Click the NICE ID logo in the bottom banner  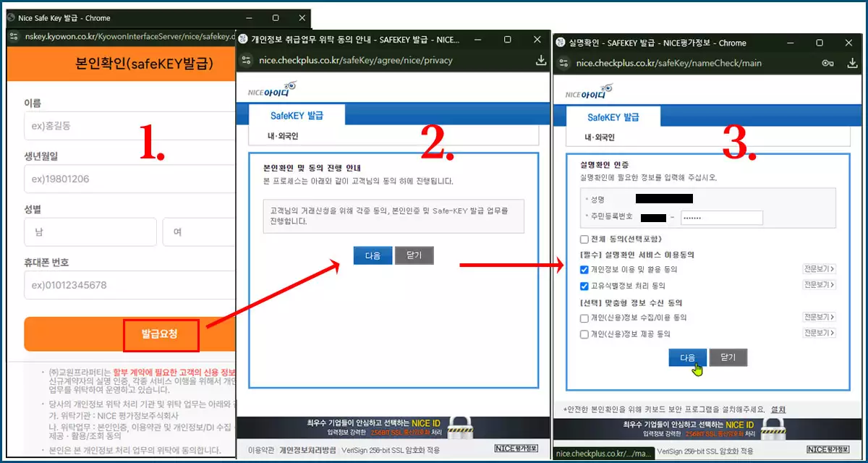tap(740, 425)
